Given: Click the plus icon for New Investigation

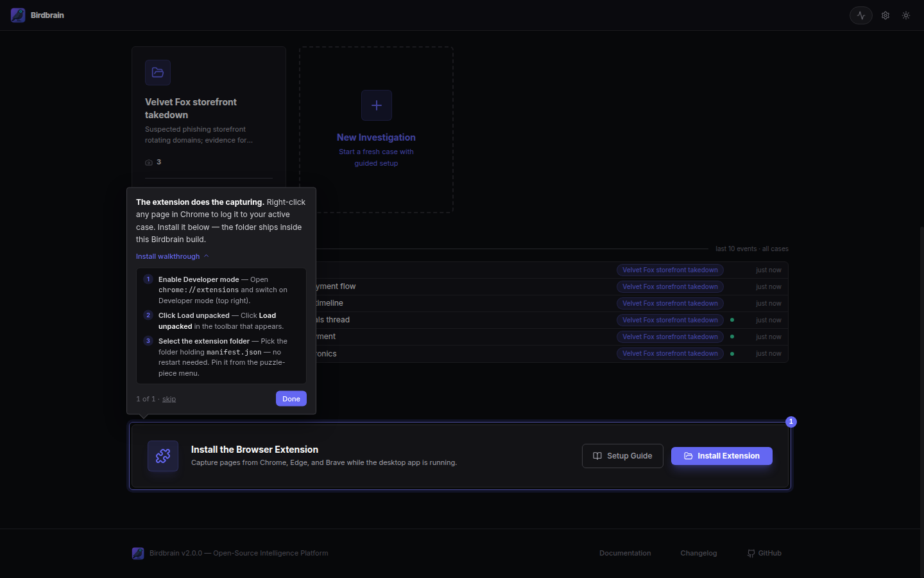Looking at the screenshot, I should tap(377, 105).
